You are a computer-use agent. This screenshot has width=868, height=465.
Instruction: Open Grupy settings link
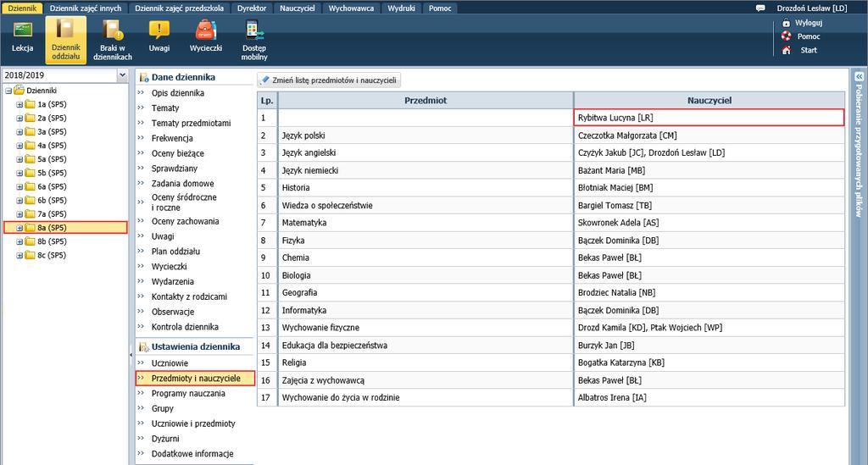(162, 408)
